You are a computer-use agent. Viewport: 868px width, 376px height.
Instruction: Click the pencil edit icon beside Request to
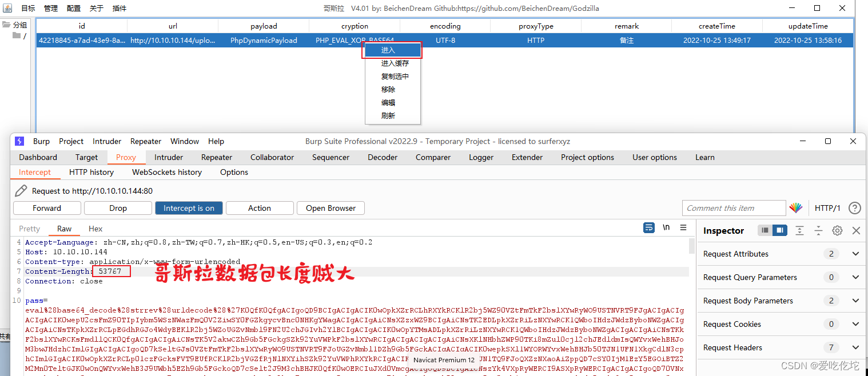tap(21, 191)
